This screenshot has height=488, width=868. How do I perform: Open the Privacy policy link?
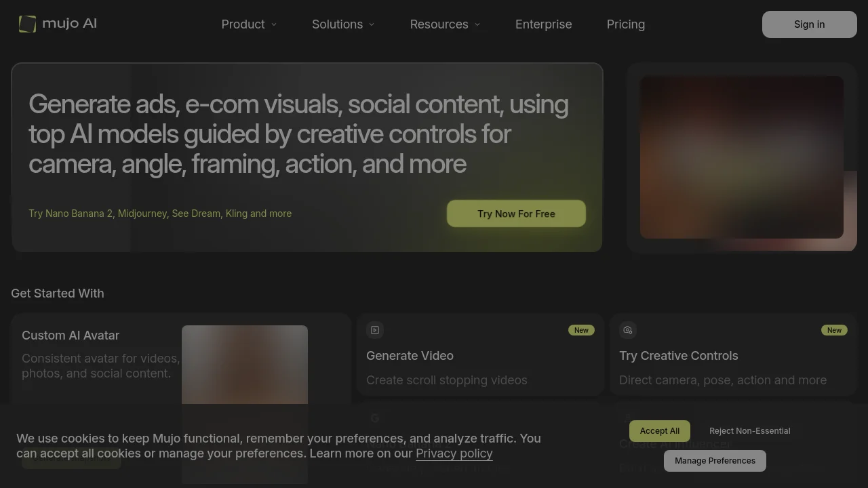click(454, 453)
